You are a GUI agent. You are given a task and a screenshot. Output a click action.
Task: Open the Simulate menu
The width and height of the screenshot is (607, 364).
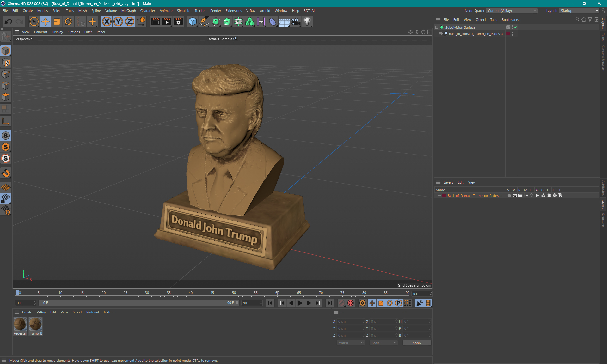point(183,11)
